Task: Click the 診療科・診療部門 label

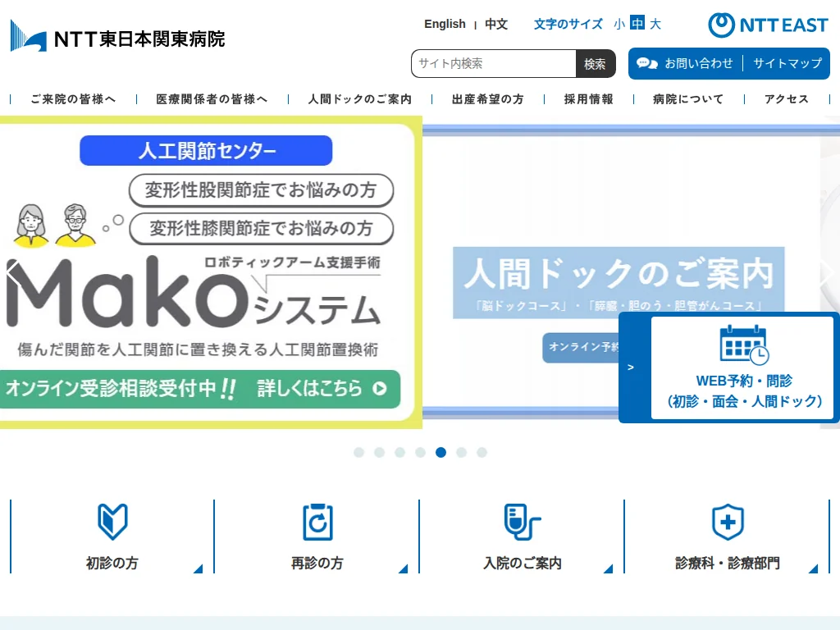Action: pos(728,563)
